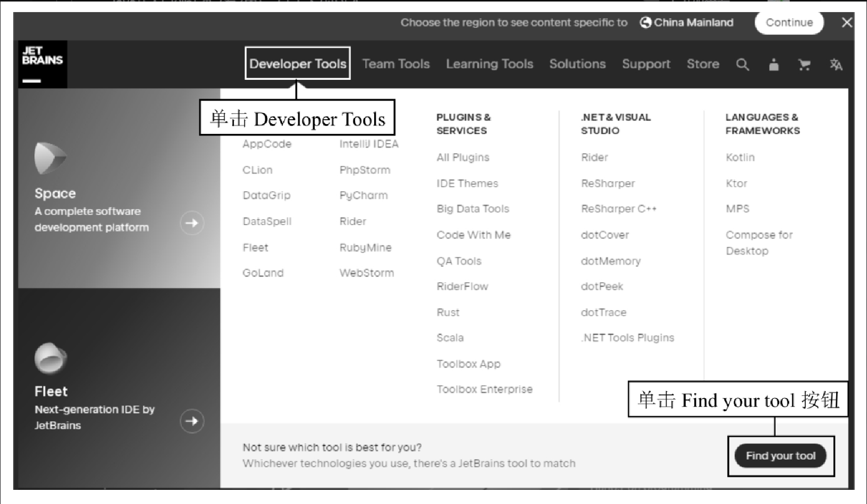Click the Space product logo icon
Image resolution: width=867 pixels, height=504 pixels.
coord(49,158)
